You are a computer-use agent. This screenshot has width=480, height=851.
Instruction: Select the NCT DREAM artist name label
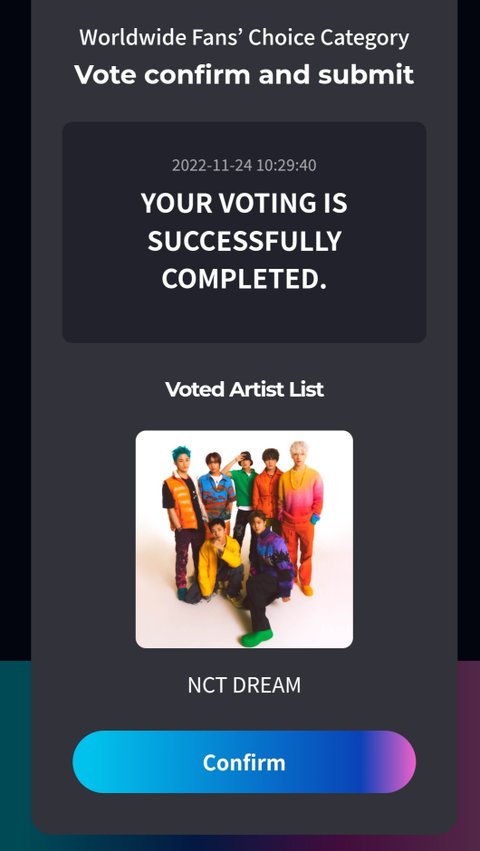pyautogui.click(x=244, y=685)
